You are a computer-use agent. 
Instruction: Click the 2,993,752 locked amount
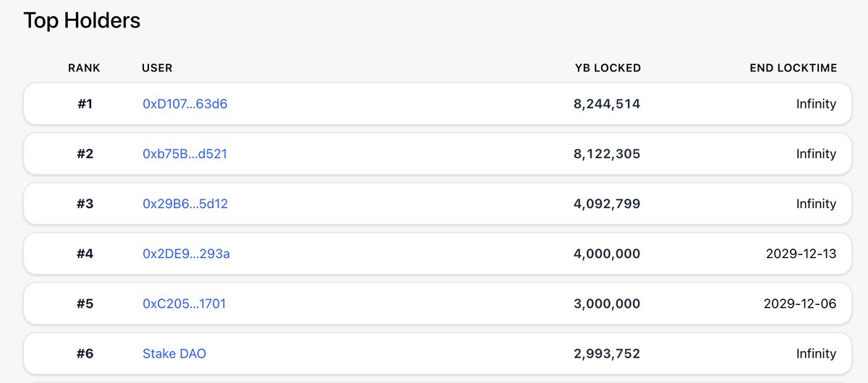tap(607, 353)
